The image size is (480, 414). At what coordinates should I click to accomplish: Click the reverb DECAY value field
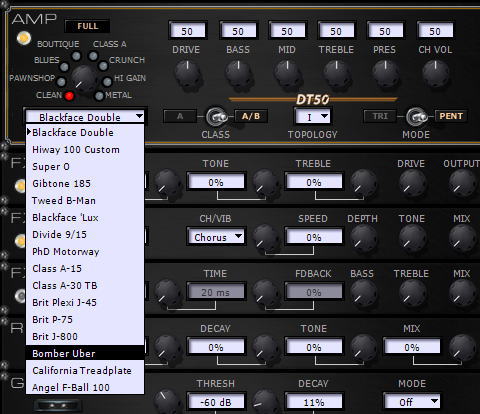pos(216,347)
